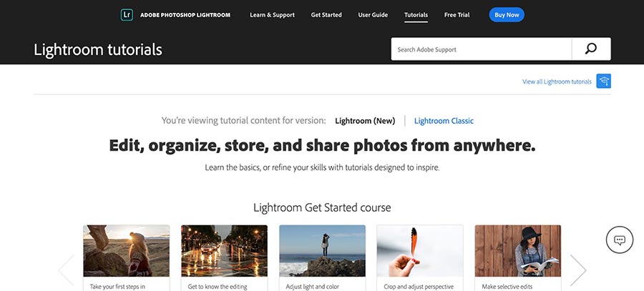644x291 pixels.
Task: Go to next course slide arrow
Action: [578, 270]
